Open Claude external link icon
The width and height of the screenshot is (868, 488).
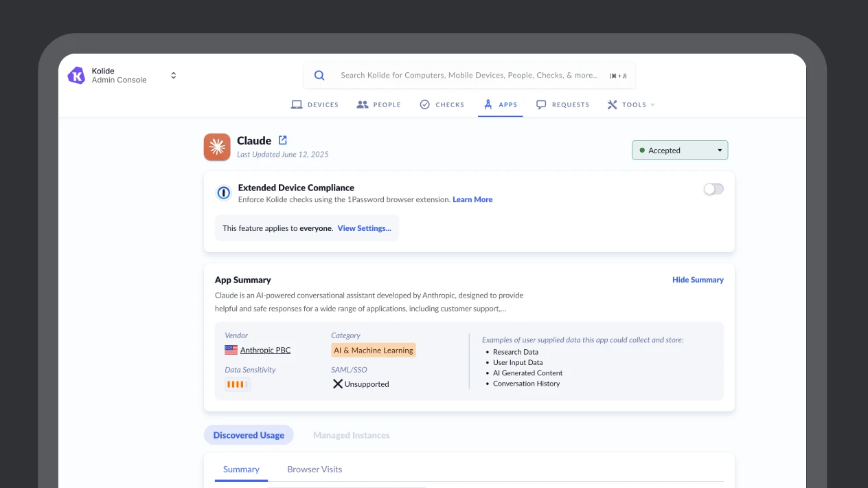pyautogui.click(x=282, y=140)
